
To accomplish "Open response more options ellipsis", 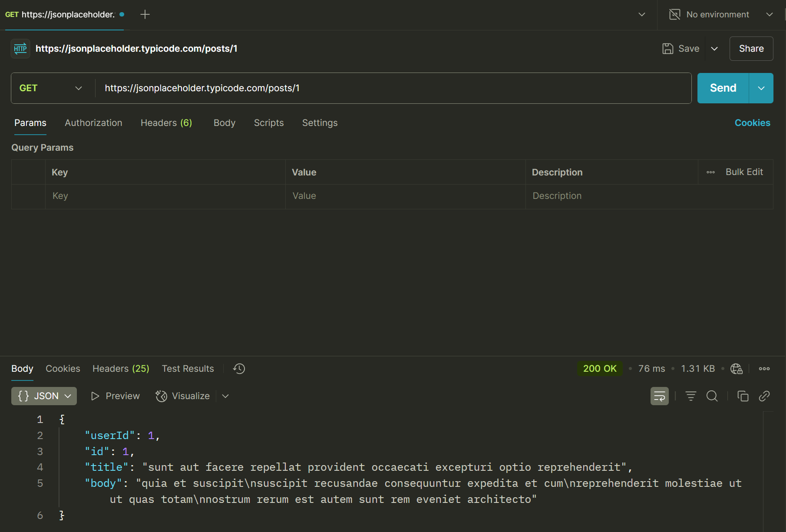I will tap(764, 369).
